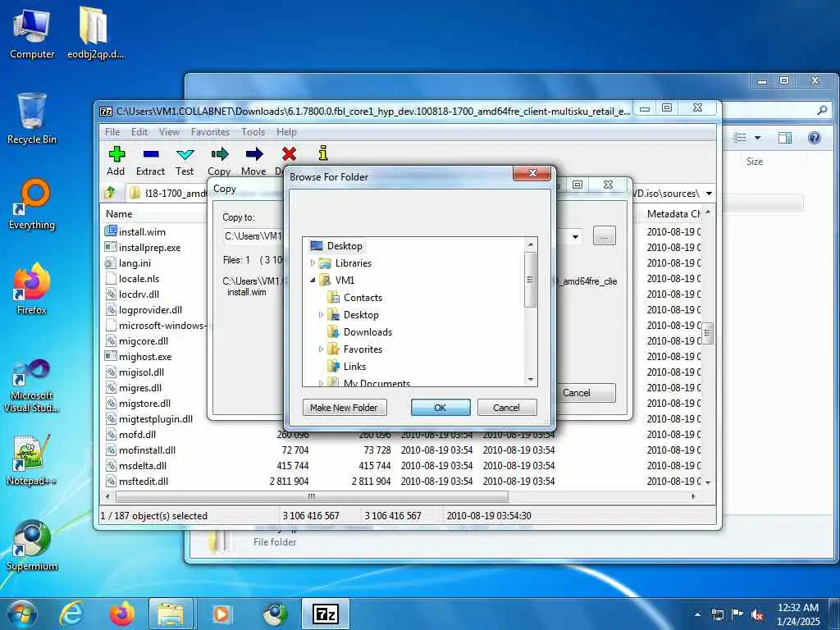
Task: Click folder tree vertical scrollbar thumb
Action: coord(530,280)
